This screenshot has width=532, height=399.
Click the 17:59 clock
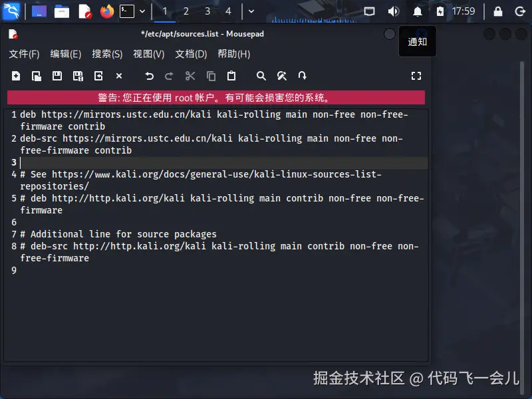pos(464,11)
